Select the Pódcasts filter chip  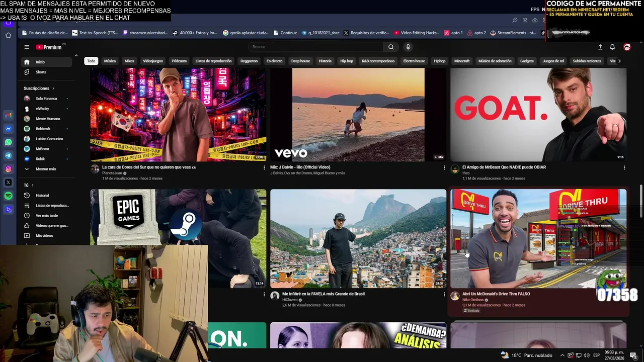pyautogui.click(x=179, y=61)
